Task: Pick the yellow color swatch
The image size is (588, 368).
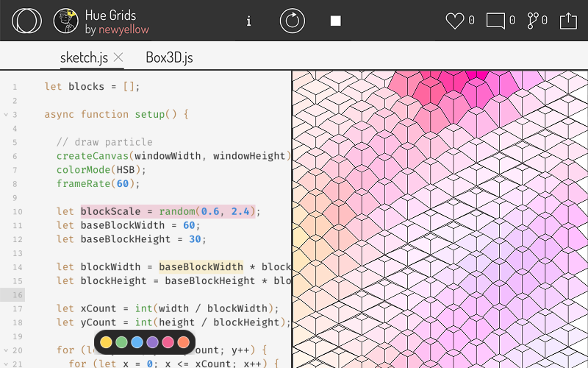Action: tap(107, 342)
